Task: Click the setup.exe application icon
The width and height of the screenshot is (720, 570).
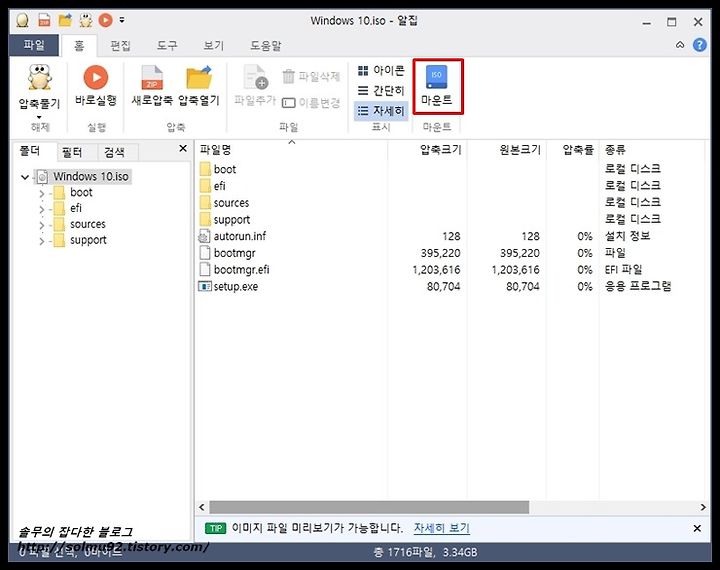Action: tap(204, 286)
